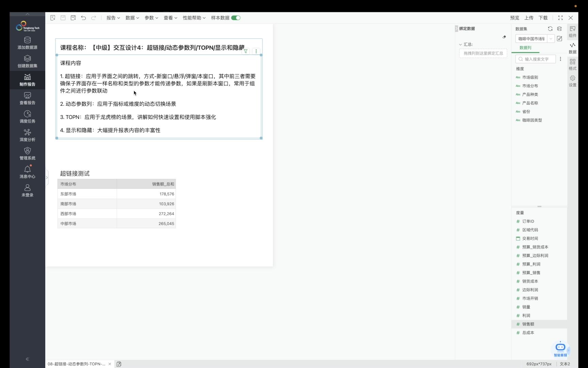Clear bound data with eraser icon

coord(504,37)
